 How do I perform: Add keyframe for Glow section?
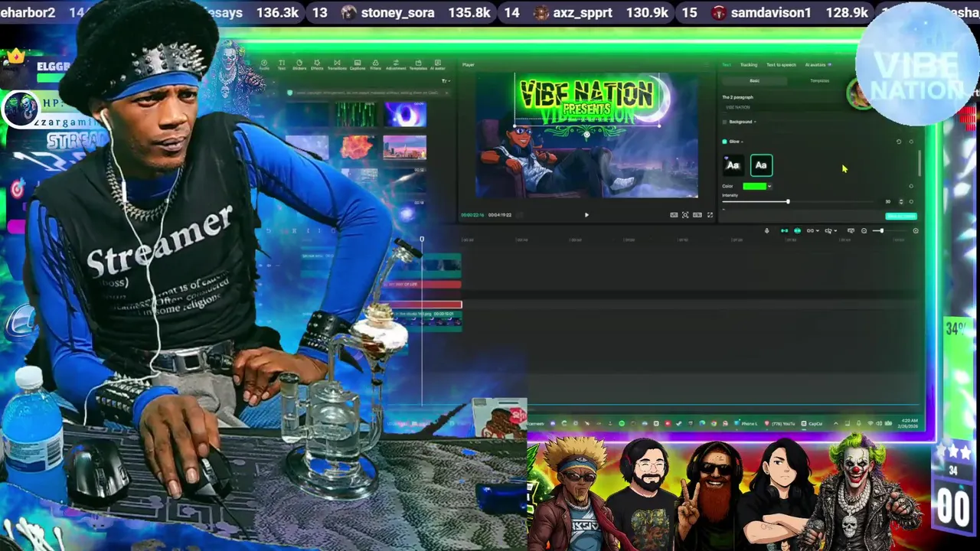pyautogui.click(x=911, y=142)
